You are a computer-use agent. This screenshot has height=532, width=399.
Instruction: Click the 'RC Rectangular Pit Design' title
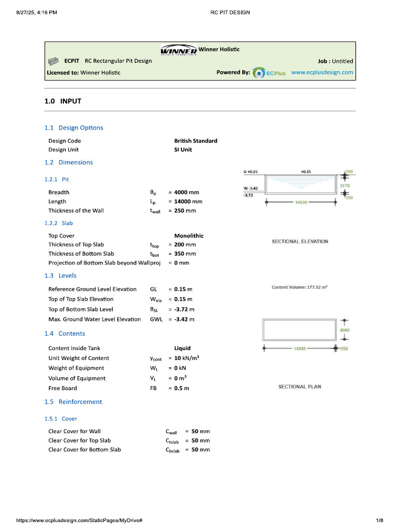pyautogui.click(x=118, y=61)
